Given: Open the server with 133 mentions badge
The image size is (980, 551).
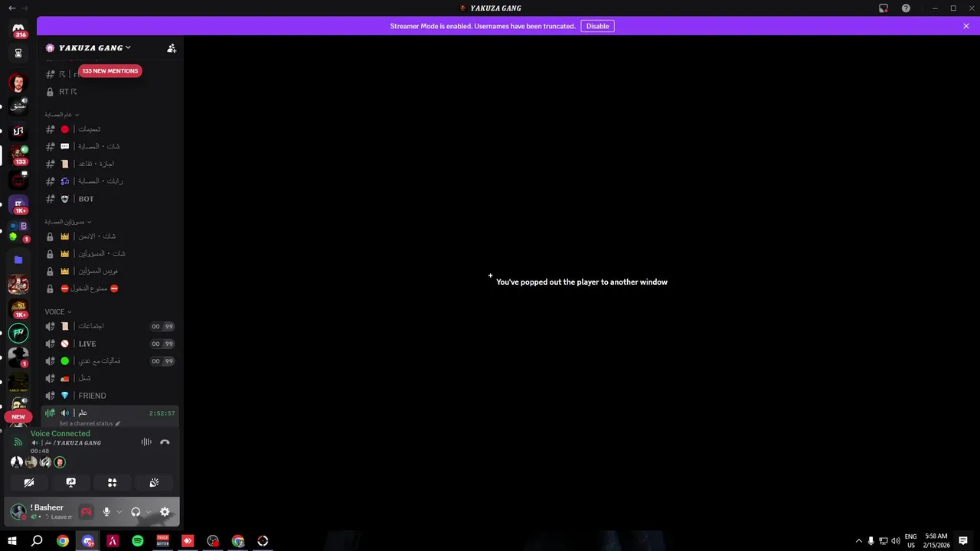Looking at the screenshot, I should [18, 154].
